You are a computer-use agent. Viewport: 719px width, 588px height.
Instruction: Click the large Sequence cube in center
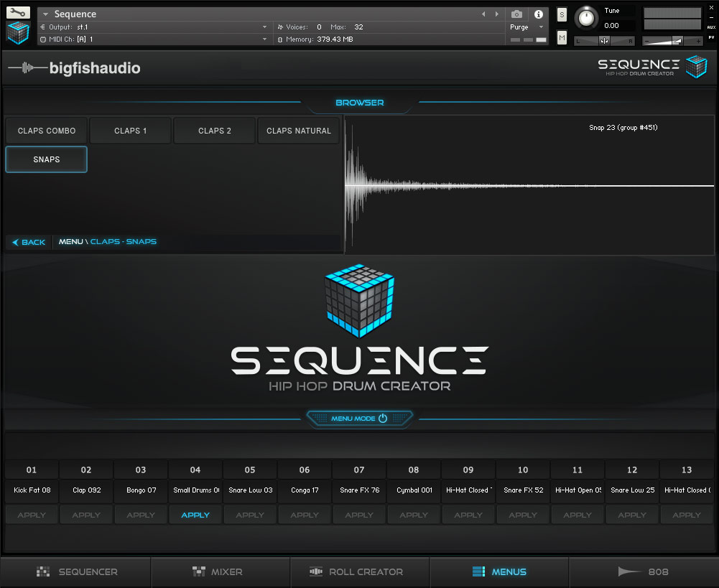point(359,301)
